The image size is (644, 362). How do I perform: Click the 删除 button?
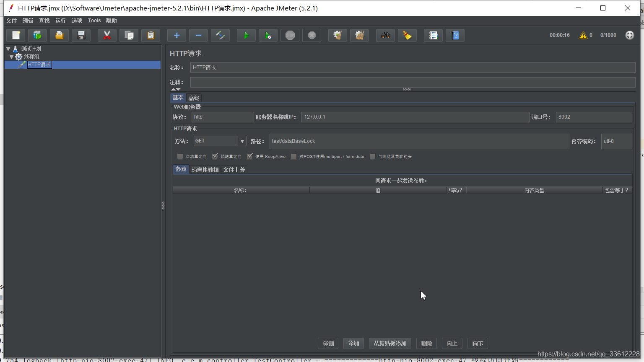(x=427, y=344)
